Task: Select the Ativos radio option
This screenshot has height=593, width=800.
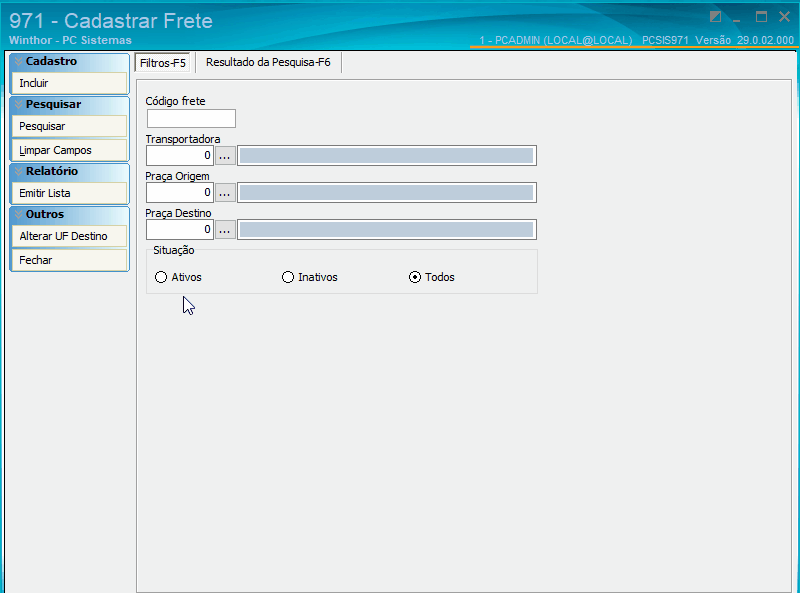Action: [x=178, y=277]
